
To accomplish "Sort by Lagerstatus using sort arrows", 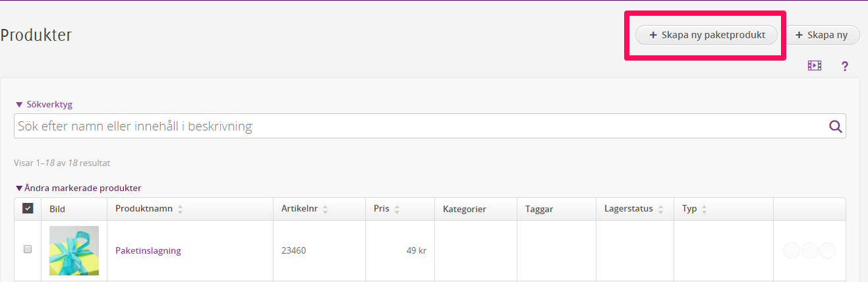I will click(660, 210).
